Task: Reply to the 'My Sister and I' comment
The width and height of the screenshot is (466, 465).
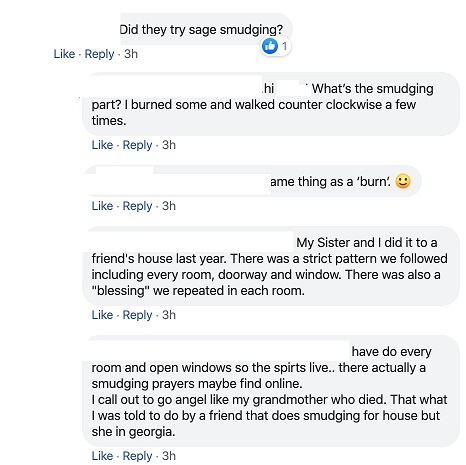Action: [137, 315]
